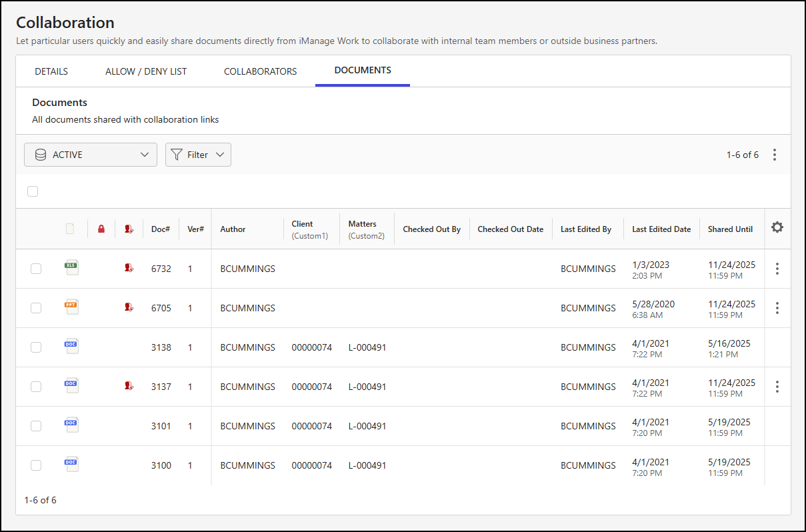Check the row checkbox for document 6732
The height and width of the screenshot is (532, 806).
tap(36, 268)
